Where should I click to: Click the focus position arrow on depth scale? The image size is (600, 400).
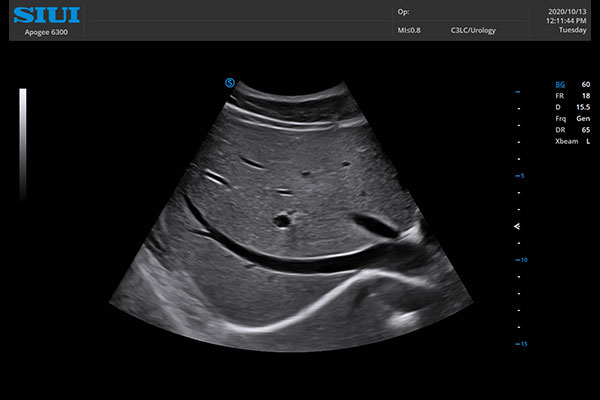coord(517,227)
